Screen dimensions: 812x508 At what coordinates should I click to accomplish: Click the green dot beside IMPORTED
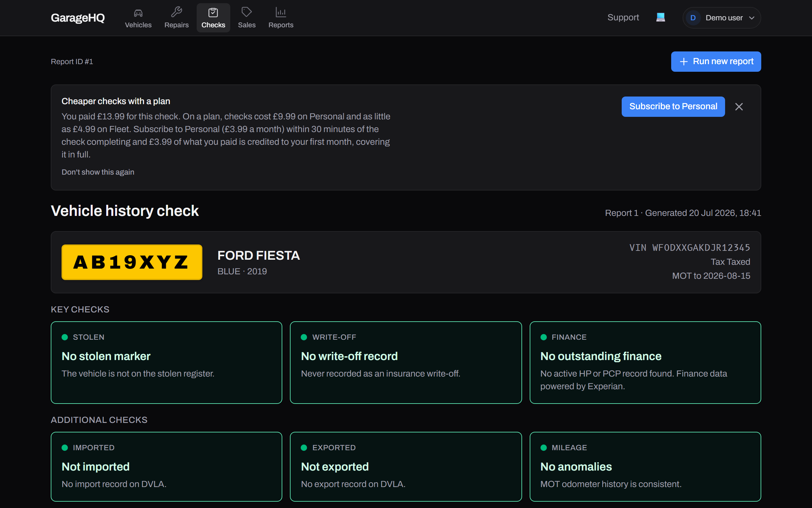65,448
